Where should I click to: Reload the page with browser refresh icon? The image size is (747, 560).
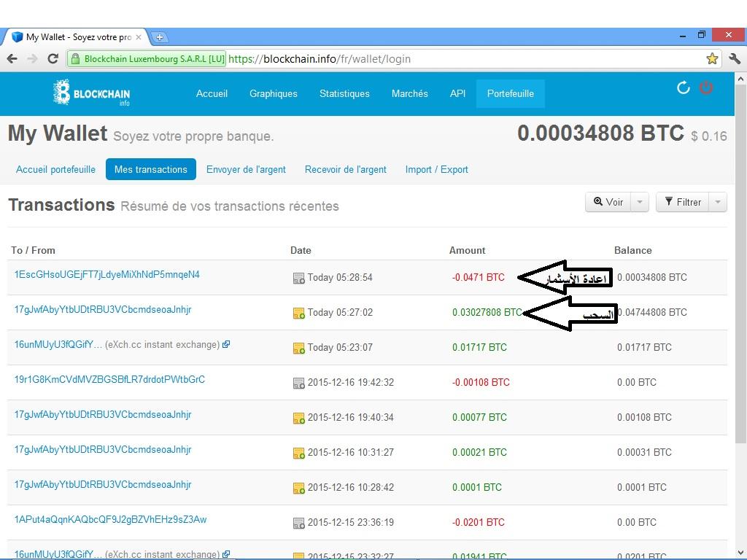point(53,59)
